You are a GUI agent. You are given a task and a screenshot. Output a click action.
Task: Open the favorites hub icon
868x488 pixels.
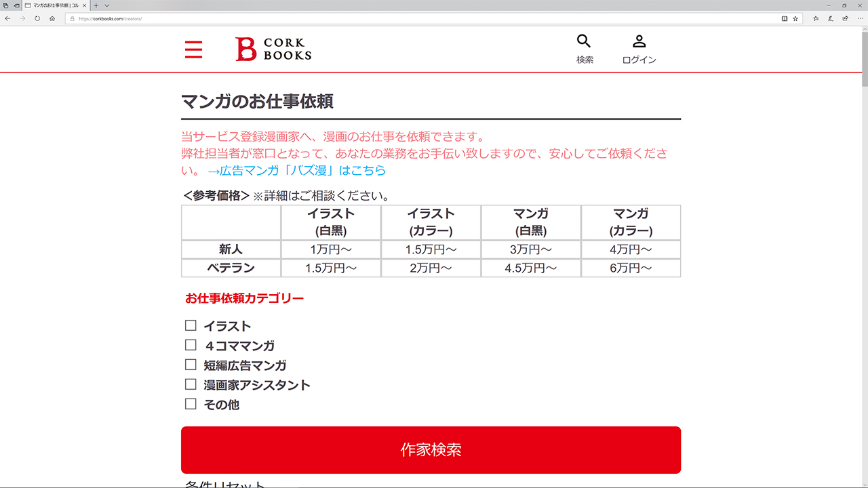click(816, 18)
